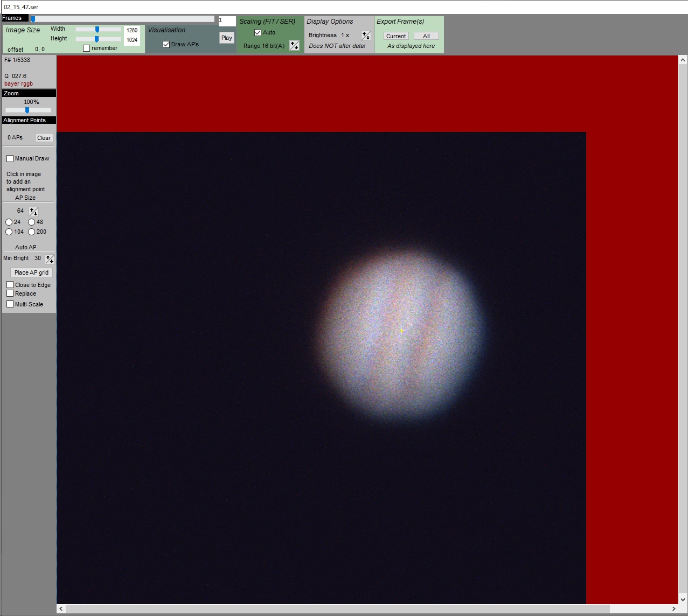Enable the Manual Draw checkbox
Viewport: 688px width, 616px height.
pos(10,158)
